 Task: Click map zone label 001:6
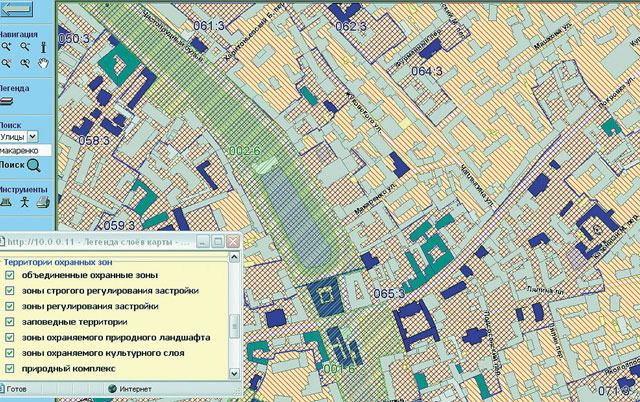[339, 369]
